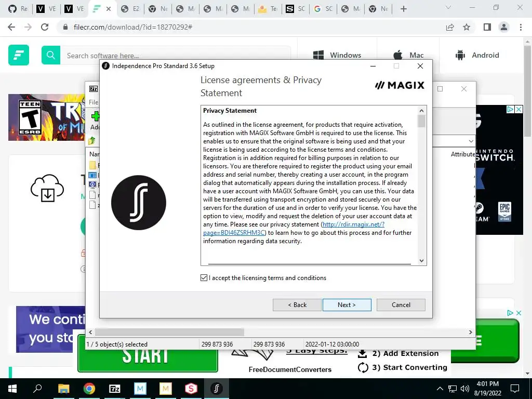The image size is (532, 399).
Task: Cancel the Independence Pro setup
Action: 401,304
